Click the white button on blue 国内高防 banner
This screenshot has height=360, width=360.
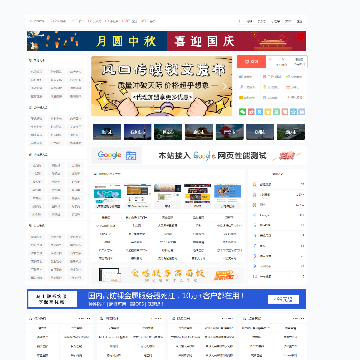click(x=283, y=299)
